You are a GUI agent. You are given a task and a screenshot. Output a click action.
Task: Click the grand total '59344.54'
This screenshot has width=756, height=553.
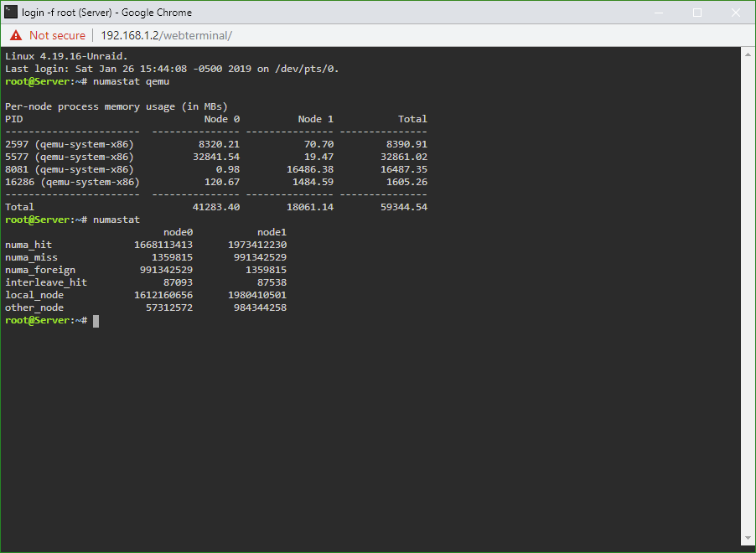tap(404, 207)
